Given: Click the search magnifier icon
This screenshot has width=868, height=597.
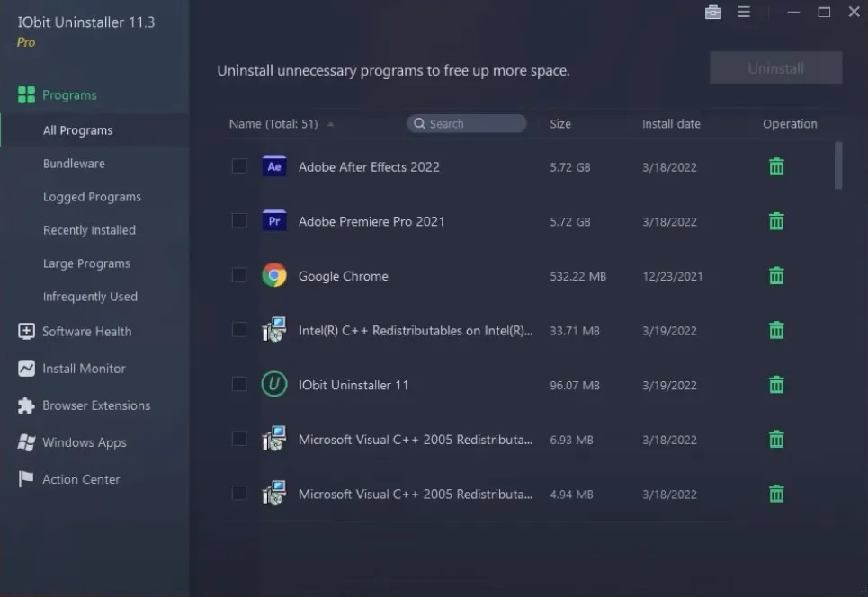Looking at the screenshot, I should [x=419, y=123].
